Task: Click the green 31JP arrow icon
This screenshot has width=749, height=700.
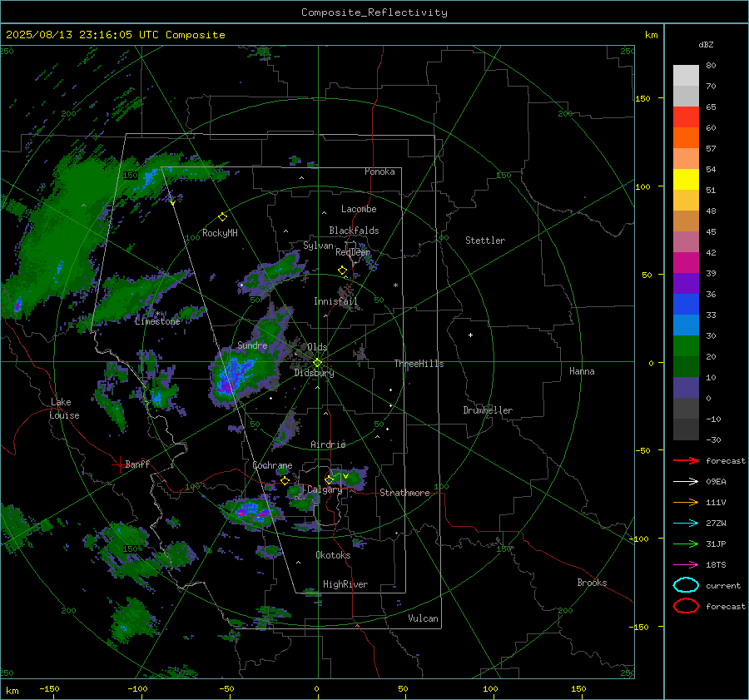Action: pos(686,544)
